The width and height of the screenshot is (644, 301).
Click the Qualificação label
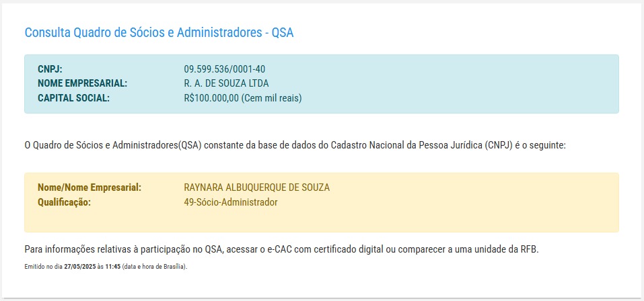64,202
